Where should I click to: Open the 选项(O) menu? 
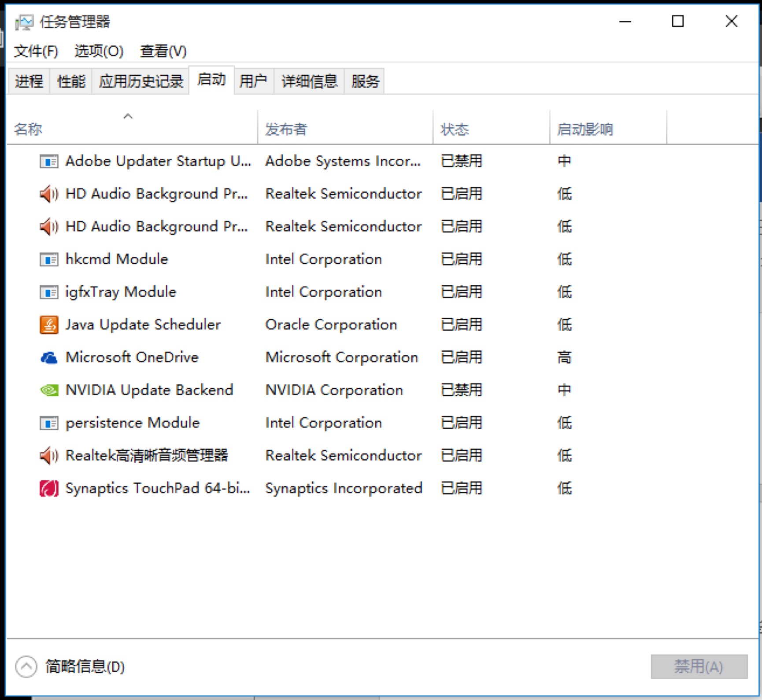(99, 52)
